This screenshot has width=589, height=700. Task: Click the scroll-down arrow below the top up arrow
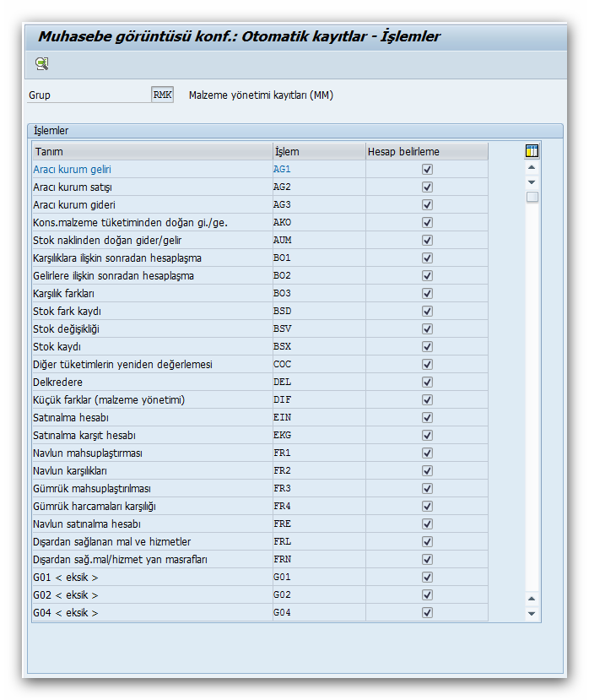(x=532, y=182)
